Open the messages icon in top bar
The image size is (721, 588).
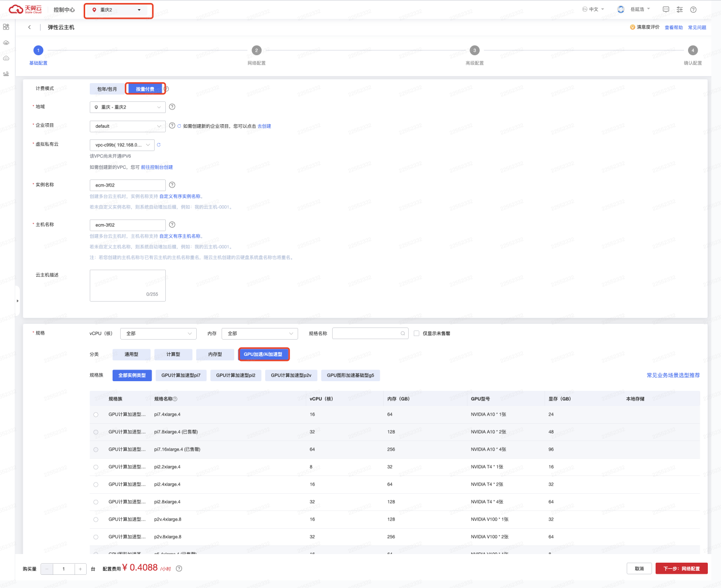666,10
